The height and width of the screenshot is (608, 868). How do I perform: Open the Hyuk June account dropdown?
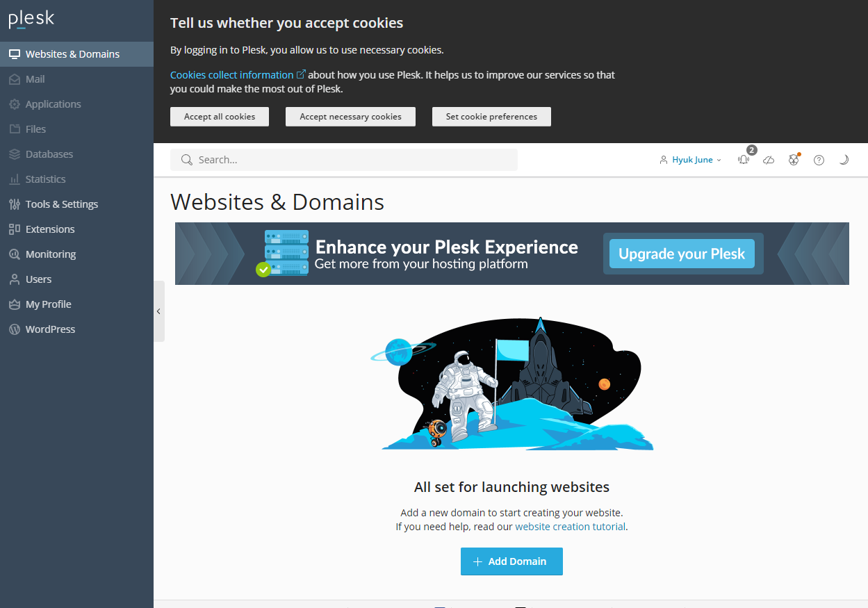tap(690, 160)
